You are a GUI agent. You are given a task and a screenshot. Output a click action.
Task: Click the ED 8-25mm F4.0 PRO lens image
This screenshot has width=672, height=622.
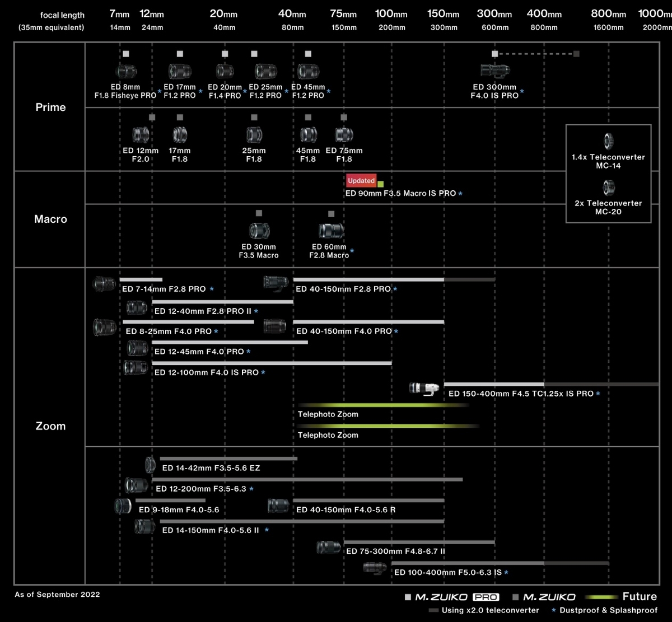pyautogui.click(x=105, y=327)
